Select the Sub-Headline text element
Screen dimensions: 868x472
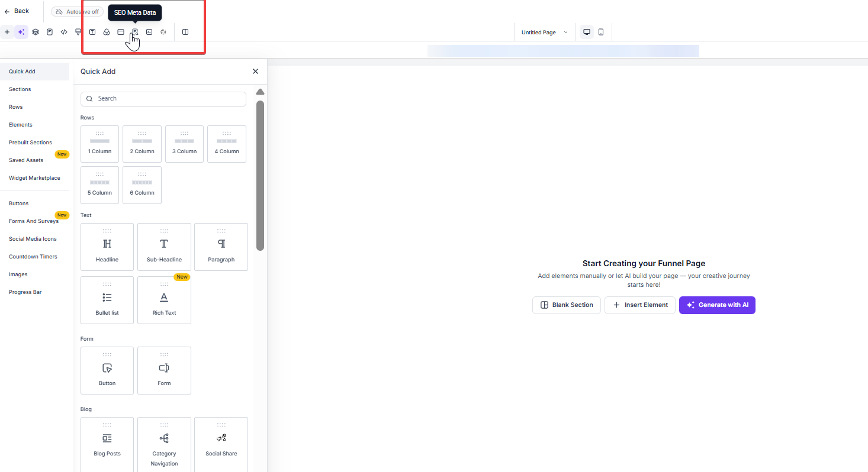tap(164, 247)
